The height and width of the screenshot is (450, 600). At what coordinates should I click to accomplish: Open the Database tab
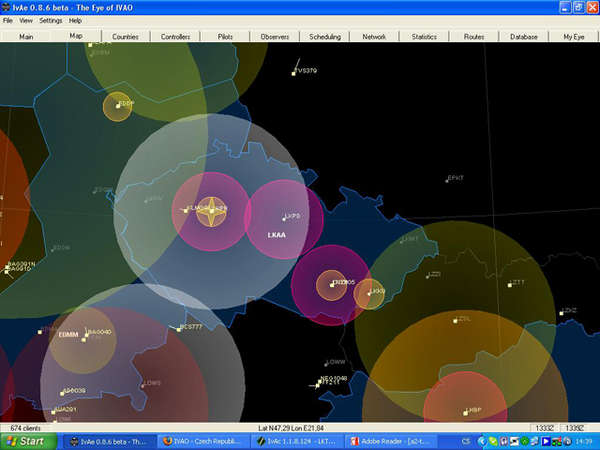point(524,37)
